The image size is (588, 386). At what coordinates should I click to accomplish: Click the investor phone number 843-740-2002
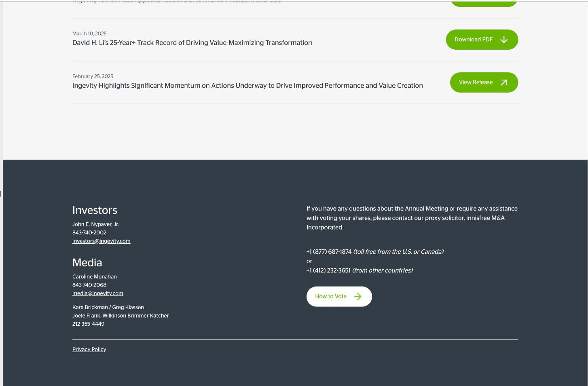pos(89,232)
